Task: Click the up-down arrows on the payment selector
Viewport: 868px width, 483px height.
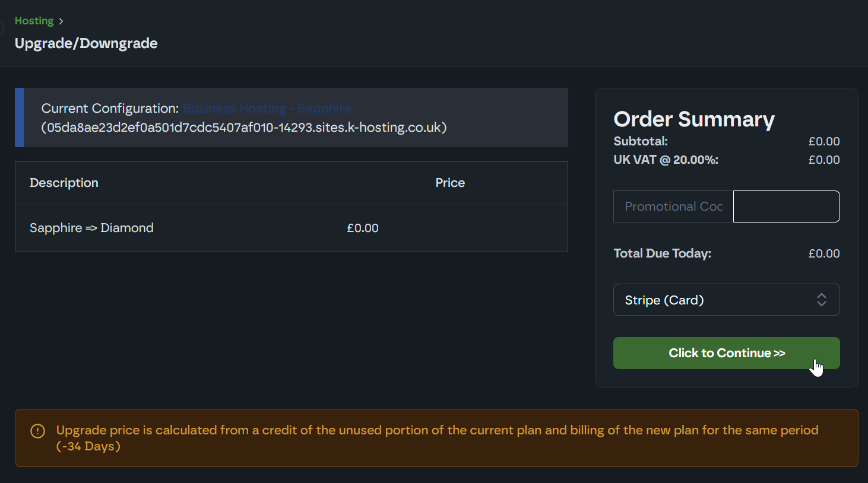Action: tap(821, 300)
